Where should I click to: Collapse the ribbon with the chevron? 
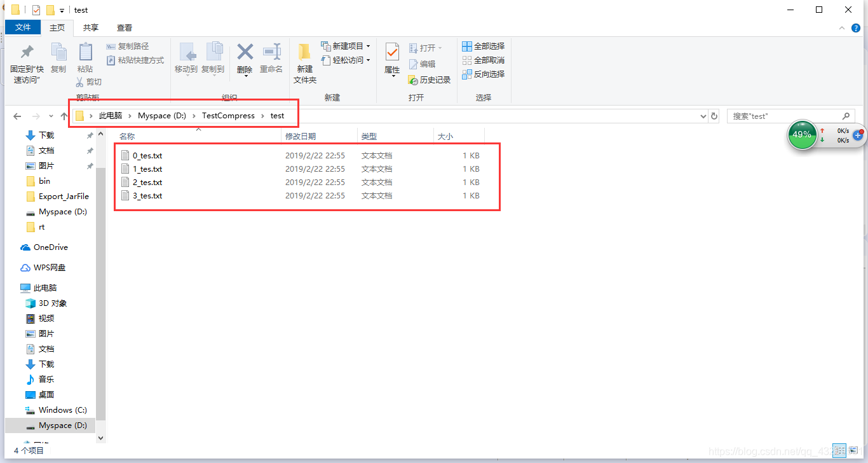tap(841, 28)
